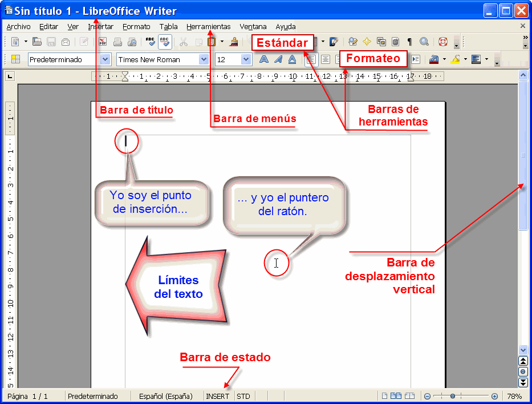Click Zoom In plus button
This screenshot has height=404, width=532.
495,396
